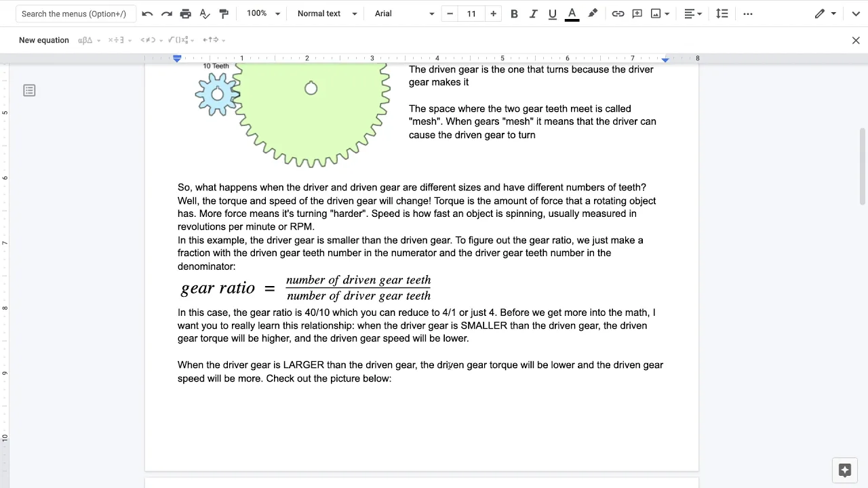Click the paragraph line starting "The space where"

pyautogui.click(x=520, y=108)
